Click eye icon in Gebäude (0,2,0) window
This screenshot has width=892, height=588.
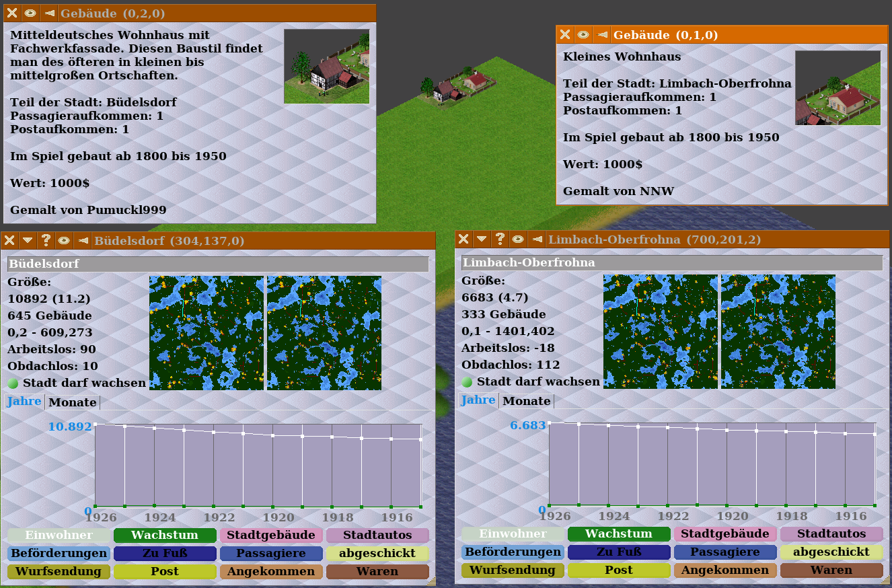click(x=30, y=13)
